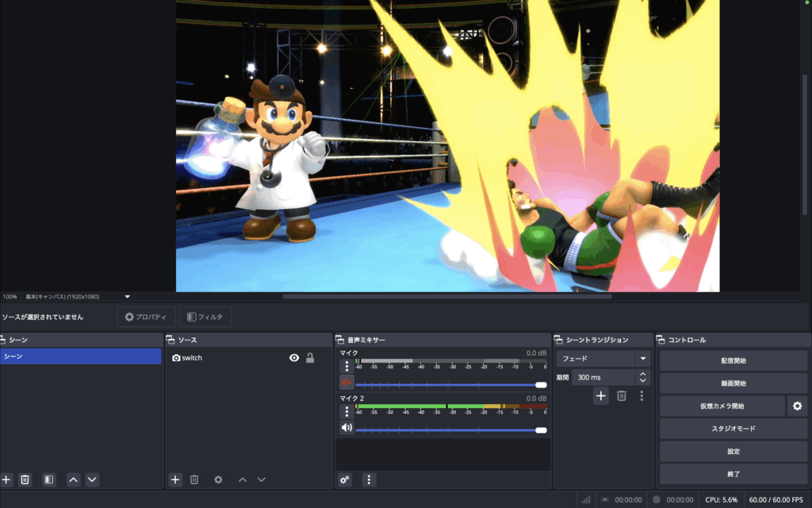Open source properties gear in Sources toolbar
The width and height of the screenshot is (812, 508).
click(x=219, y=479)
